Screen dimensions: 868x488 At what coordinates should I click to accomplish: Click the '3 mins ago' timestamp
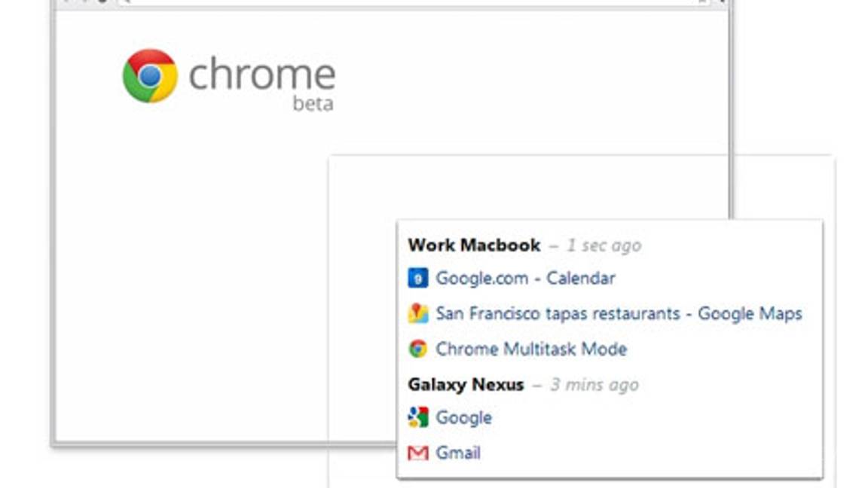[594, 385]
